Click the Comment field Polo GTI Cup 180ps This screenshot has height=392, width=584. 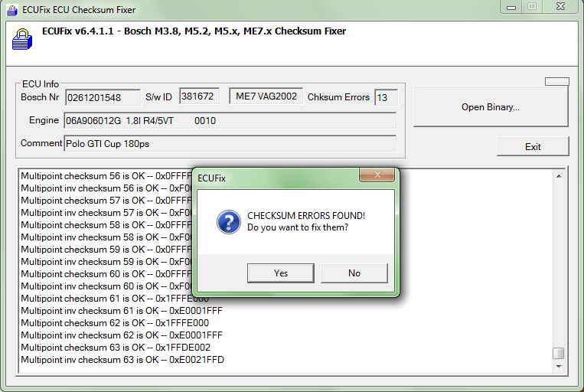pos(230,144)
